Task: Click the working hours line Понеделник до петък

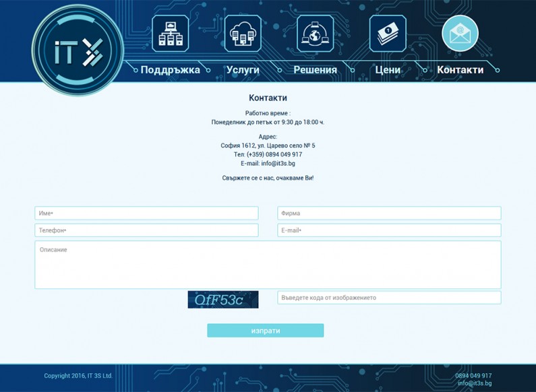Action: pos(268,122)
